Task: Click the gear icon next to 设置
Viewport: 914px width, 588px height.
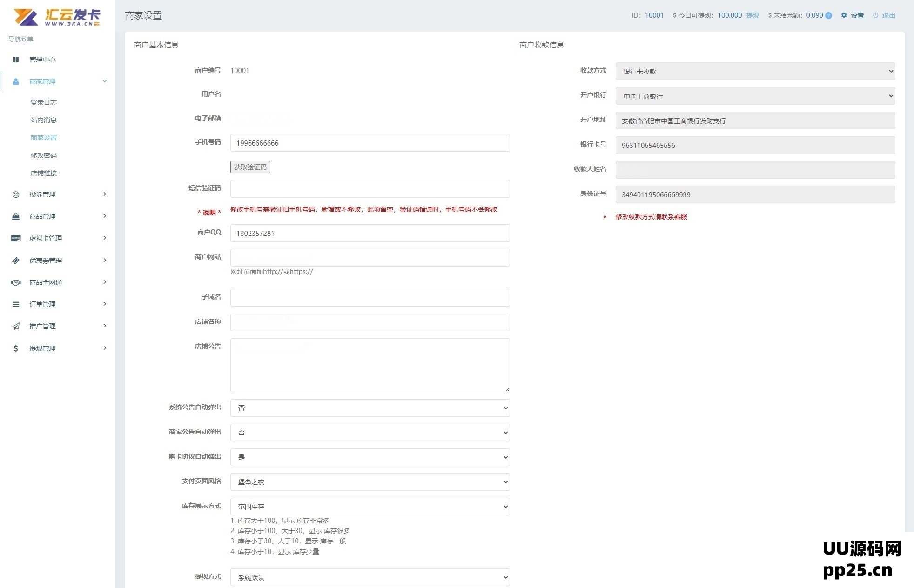Action: click(x=844, y=15)
